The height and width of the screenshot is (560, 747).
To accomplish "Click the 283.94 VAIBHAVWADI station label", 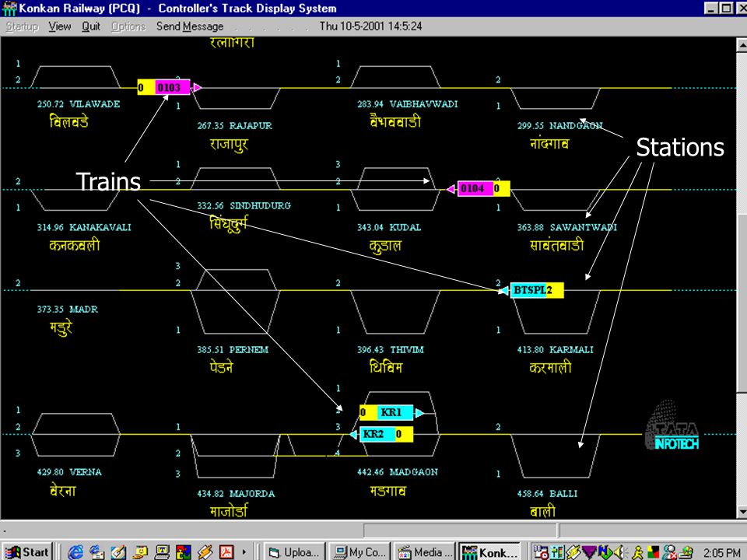I will pyautogui.click(x=407, y=104).
